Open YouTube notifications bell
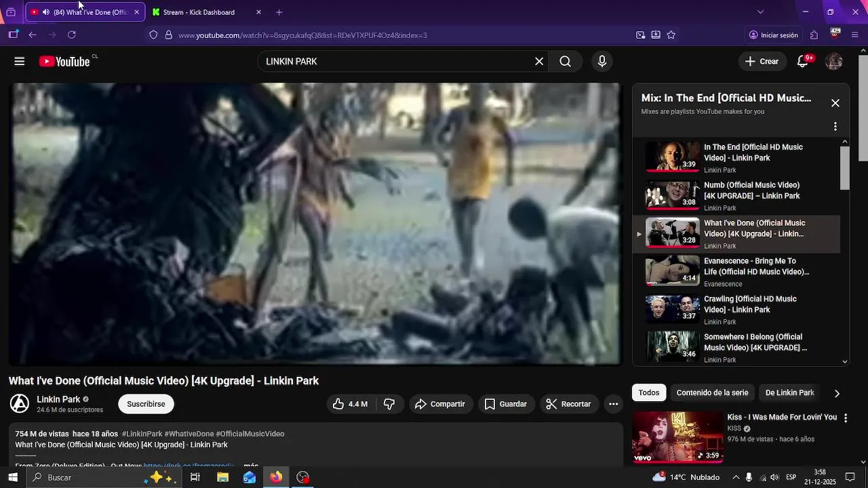The height and width of the screenshot is (488, 868). (803, 62)
